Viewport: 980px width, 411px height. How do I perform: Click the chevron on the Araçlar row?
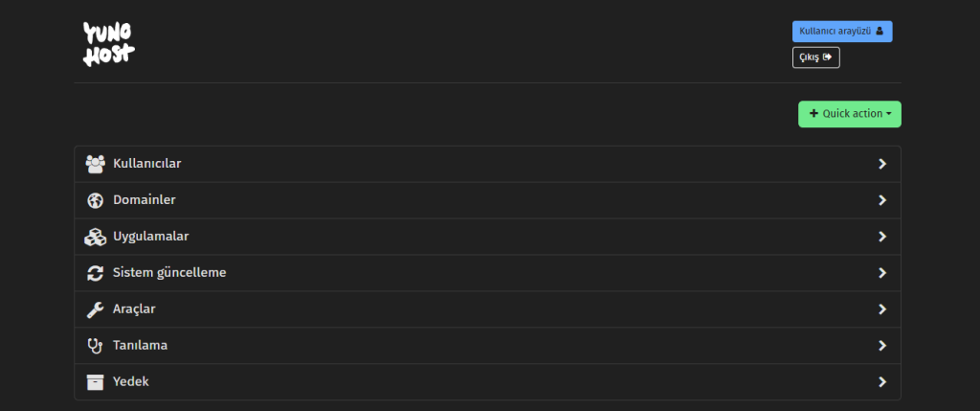(x=881, y=309)
